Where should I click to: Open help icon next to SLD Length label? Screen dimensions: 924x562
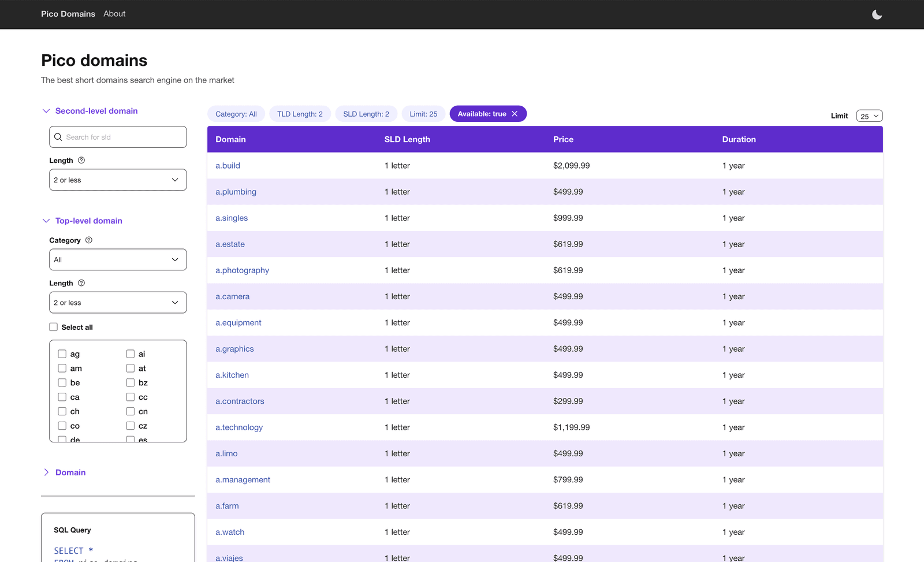pyautogui.click(x=81, y=160)
